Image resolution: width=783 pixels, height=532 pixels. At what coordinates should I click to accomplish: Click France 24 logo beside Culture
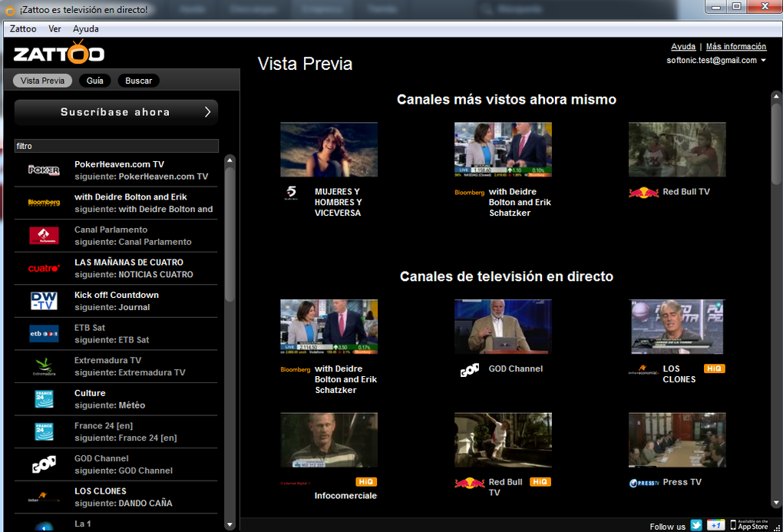point(44,398)
